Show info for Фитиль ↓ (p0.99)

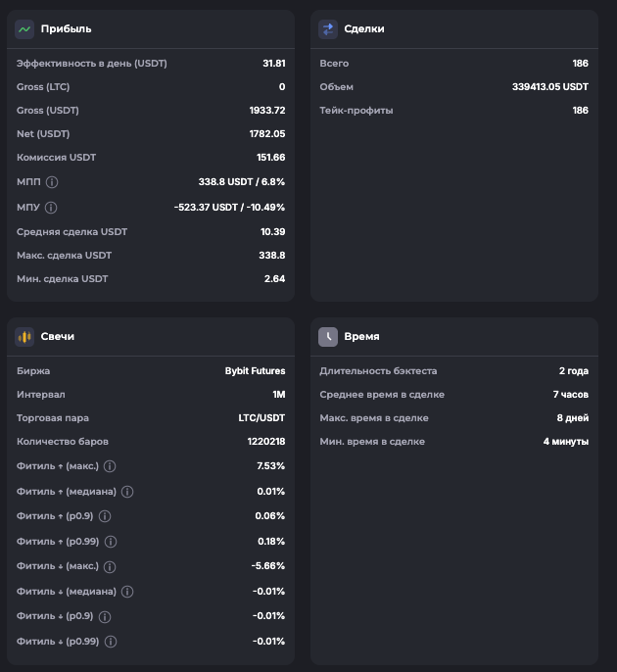click(x=111, y=642)
